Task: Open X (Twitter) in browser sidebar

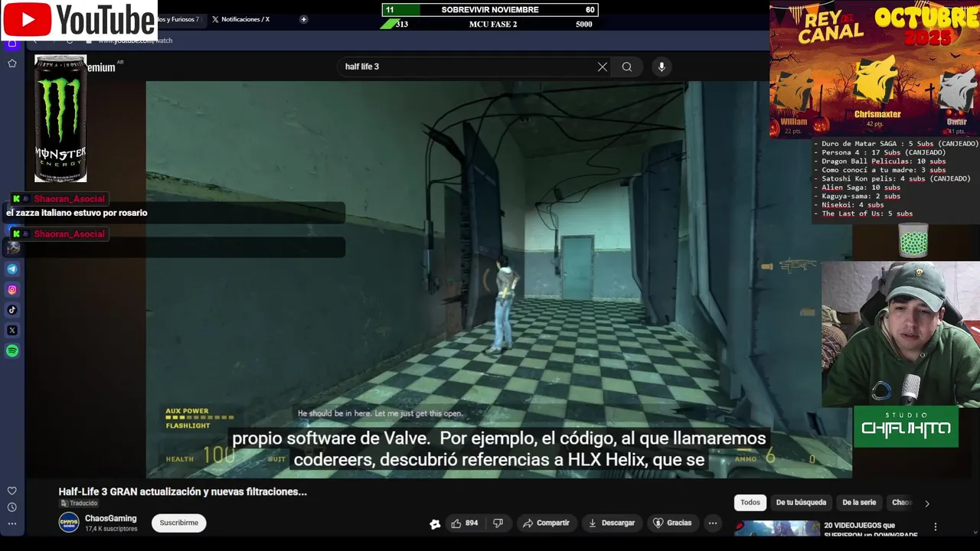Action: click(x=12, y=331)
